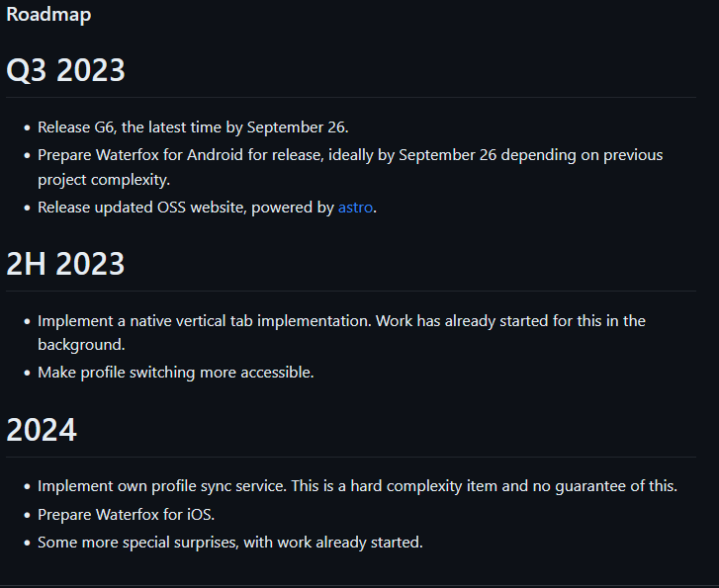This screenshot has width=719, height=588.
Task: Click the "Release updated OSS website" text
Action: pyautogui.click(x=186, y=208)
